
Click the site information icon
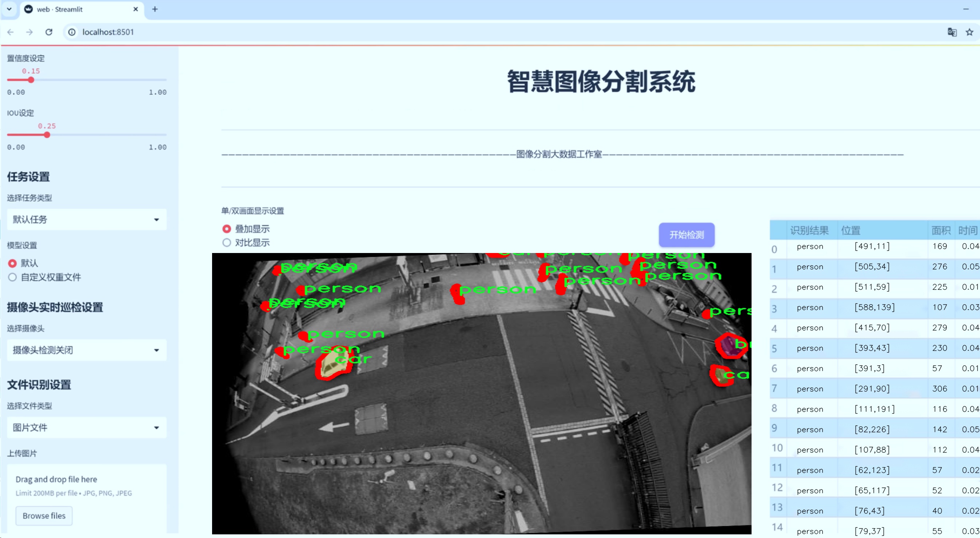[x=72, y=32]
